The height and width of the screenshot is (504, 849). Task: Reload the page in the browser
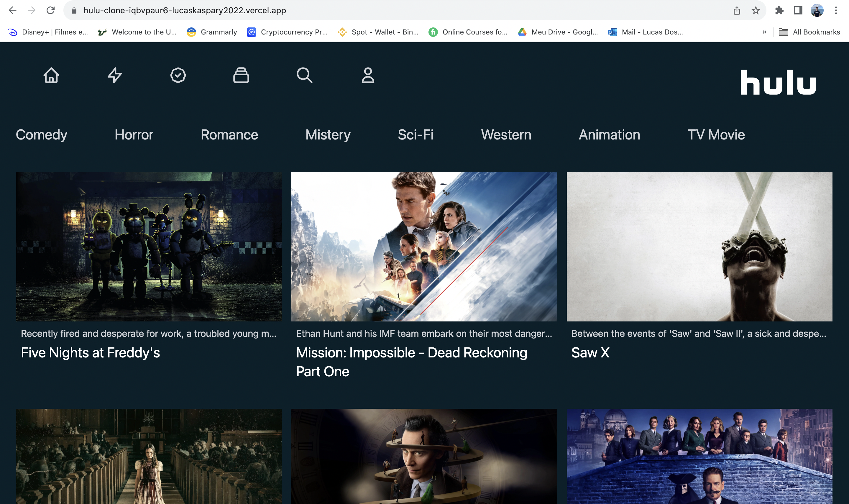[51, 11]
